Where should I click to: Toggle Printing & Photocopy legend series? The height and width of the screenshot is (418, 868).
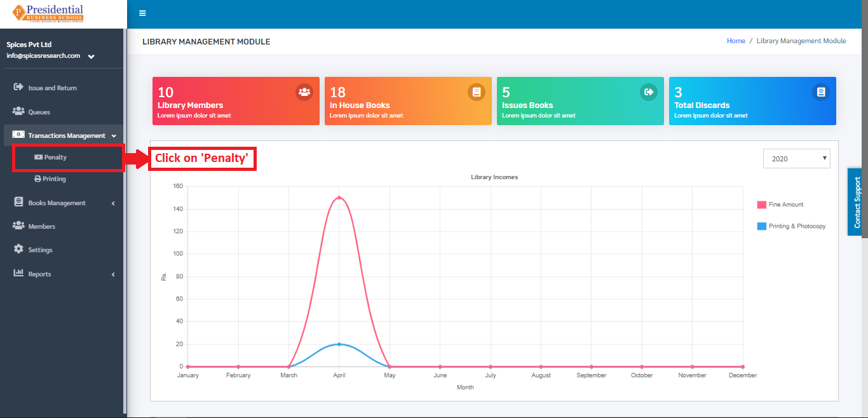pos(791,226)
